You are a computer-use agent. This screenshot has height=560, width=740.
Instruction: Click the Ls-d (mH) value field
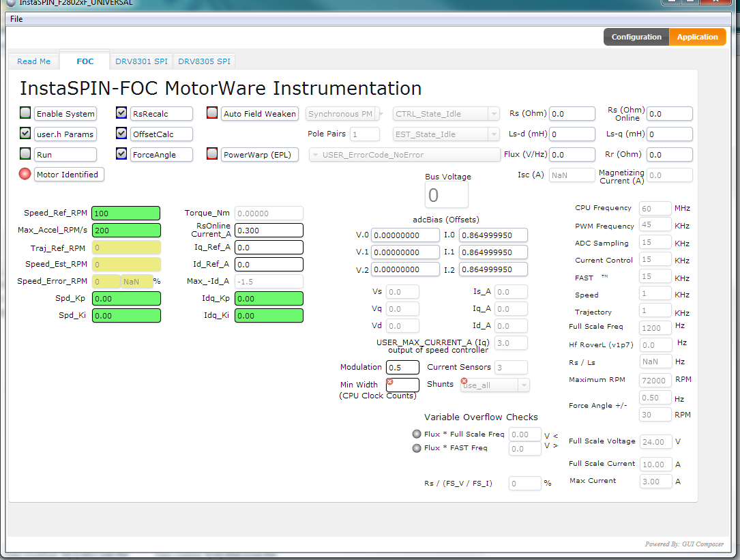click(x=572, y=134)
